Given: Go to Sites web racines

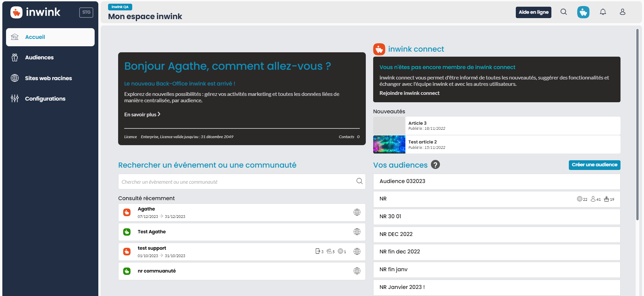Looking at the screenshot, I should pyautogui.click(x=50, y=78).
